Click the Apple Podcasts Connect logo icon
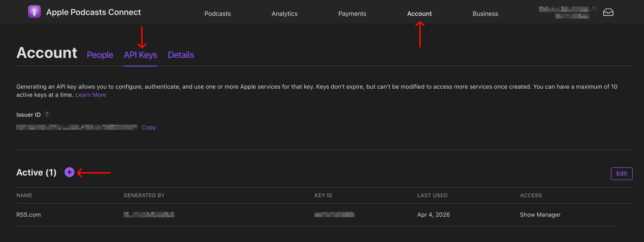Image resolution: width=644 pixels, height=242 pixels. [x=34, y=12]
